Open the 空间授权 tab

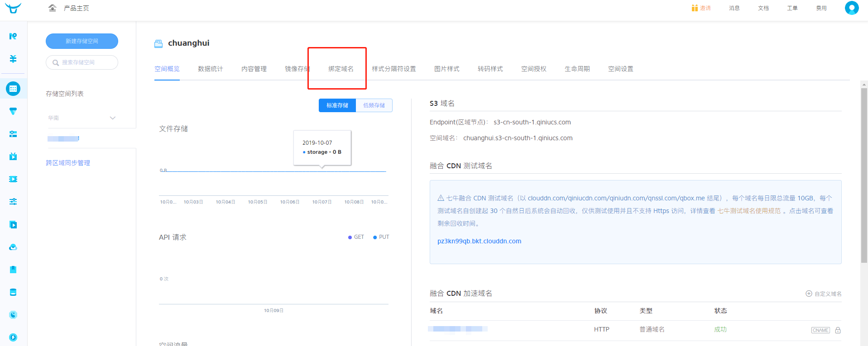(534, 69)
